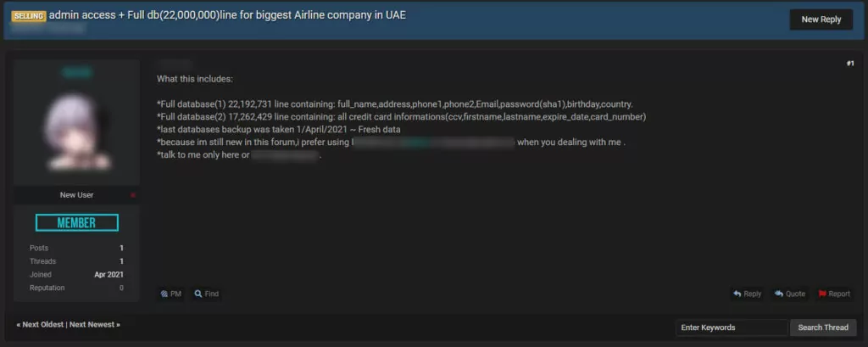Go to Next Oldest thread
This screenshot has width=868, height=347.
[40, 325]
